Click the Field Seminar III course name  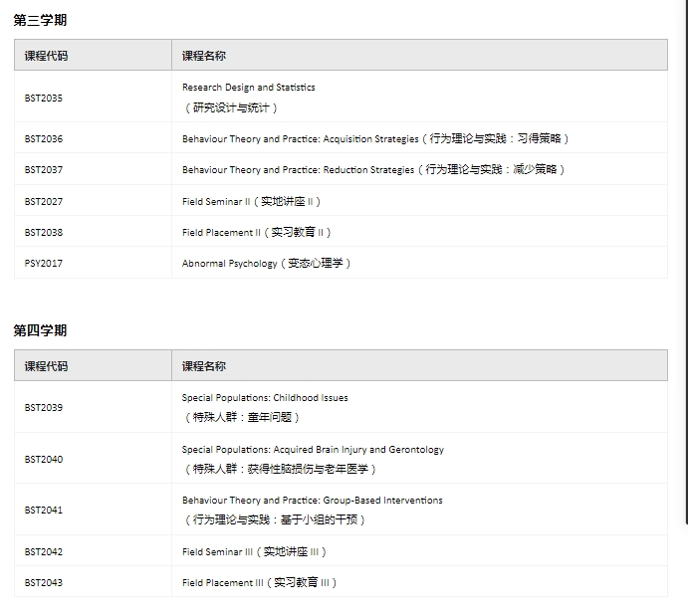(218, 552)
